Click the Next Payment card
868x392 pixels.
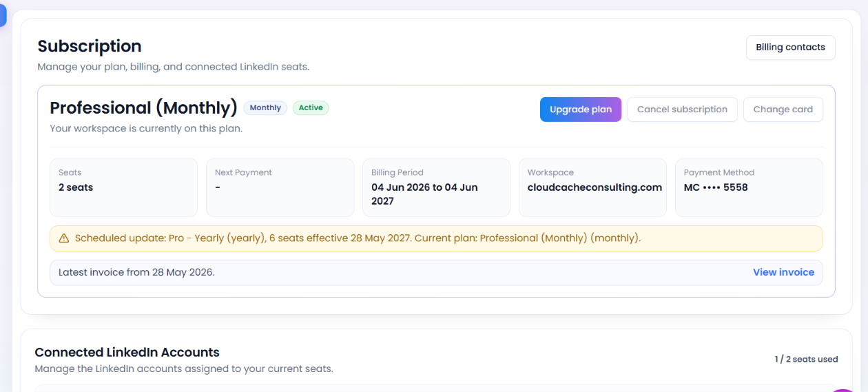click(280, 187)
